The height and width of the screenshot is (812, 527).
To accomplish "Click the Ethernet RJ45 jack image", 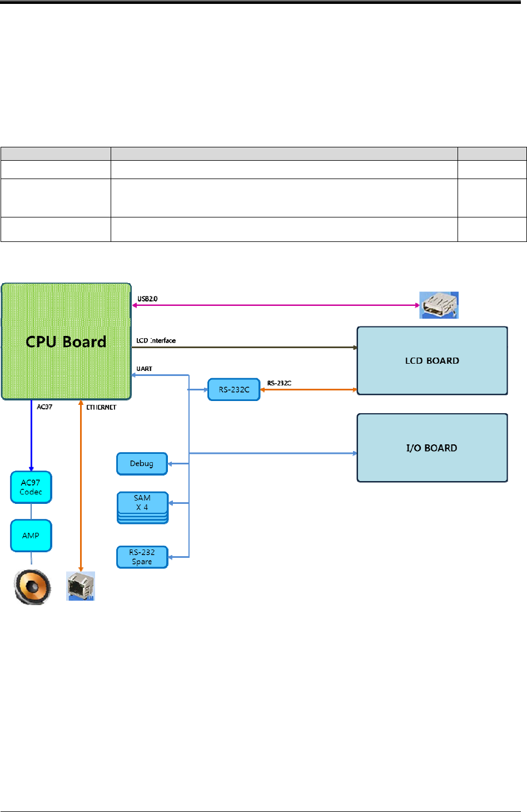I will coord(81,586).
